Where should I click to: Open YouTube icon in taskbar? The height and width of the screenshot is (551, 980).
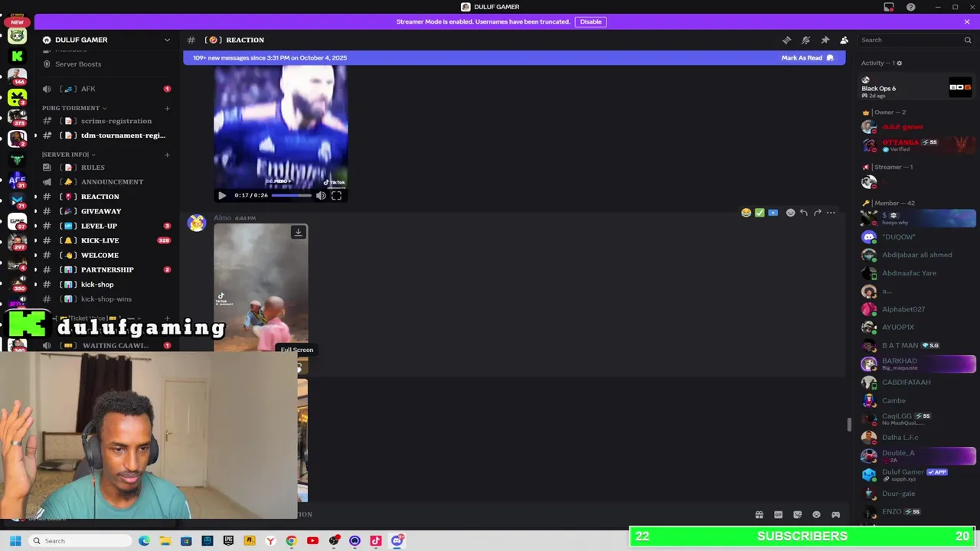pos(312,541)
